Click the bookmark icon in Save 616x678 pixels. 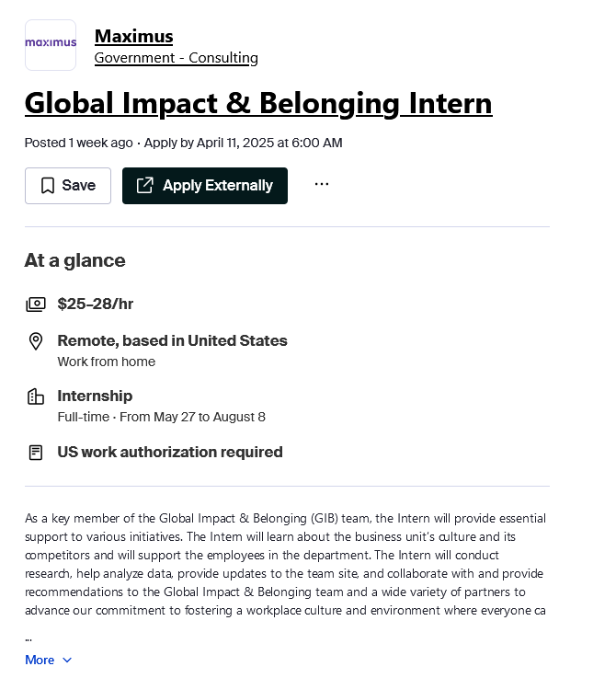(x=48, y=186)
